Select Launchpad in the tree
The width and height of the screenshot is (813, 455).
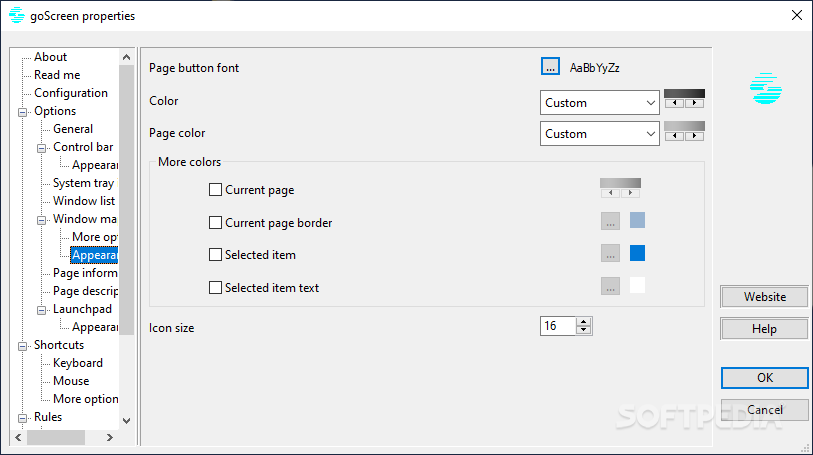point(82,309)
